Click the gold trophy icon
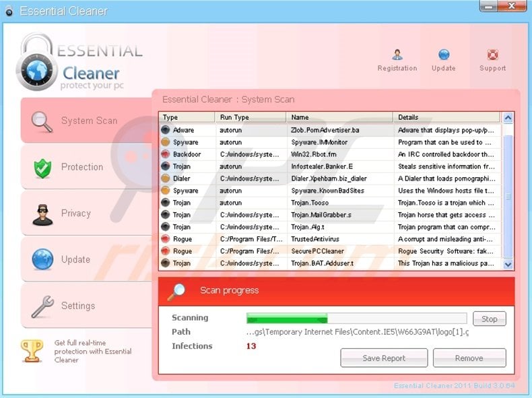 [x=32, y=351]
